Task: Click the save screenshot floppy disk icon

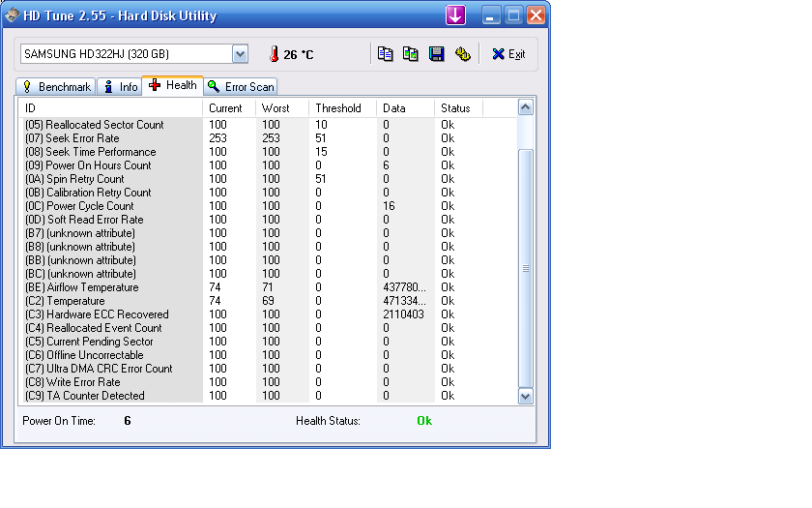Action: coord(437,54)
